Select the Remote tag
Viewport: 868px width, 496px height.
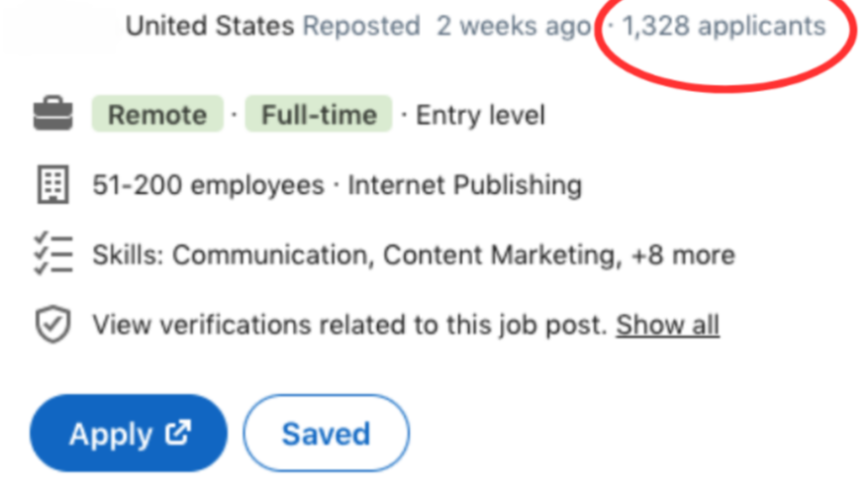tap(157, 115)
